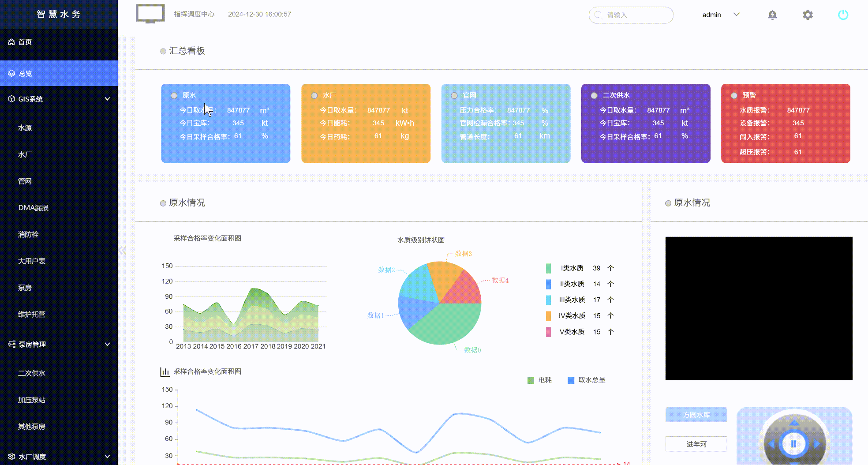
Task: Select the 方圆水库 camera button
Action: coord(696,415)
